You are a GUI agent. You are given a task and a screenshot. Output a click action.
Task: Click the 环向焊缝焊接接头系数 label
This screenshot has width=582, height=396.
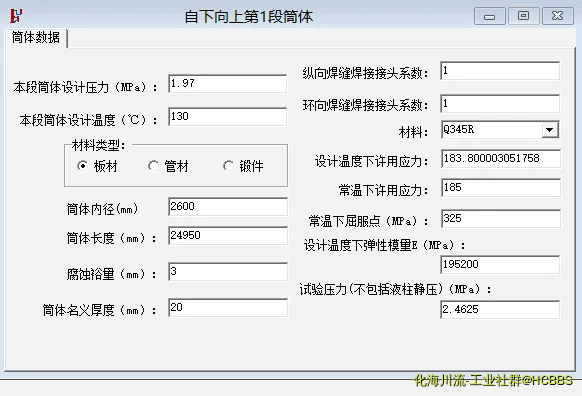(366, 105)
